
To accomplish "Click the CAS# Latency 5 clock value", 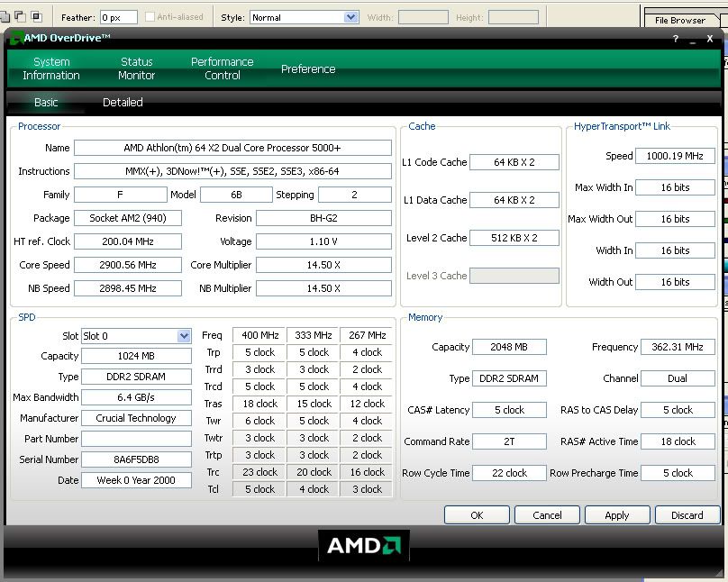I will coord(509,410).
